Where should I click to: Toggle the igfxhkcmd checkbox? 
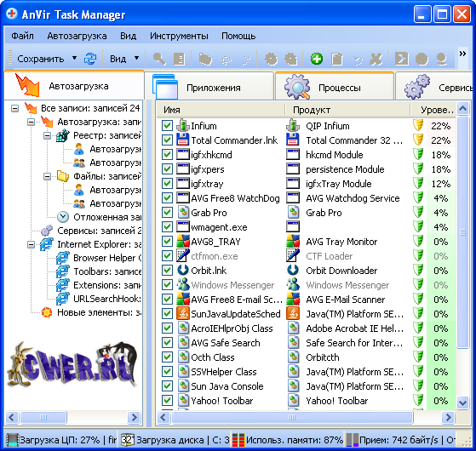[167, 155]
